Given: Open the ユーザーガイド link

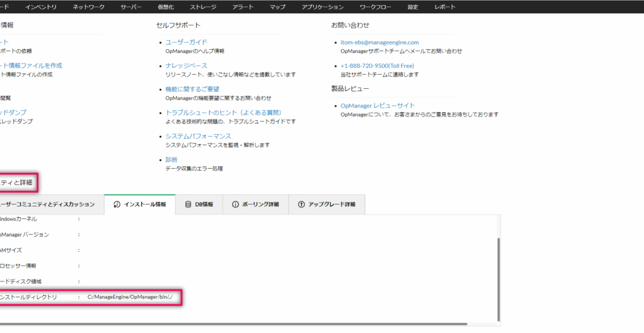Looking at the screenshot, I should [186, 42].
